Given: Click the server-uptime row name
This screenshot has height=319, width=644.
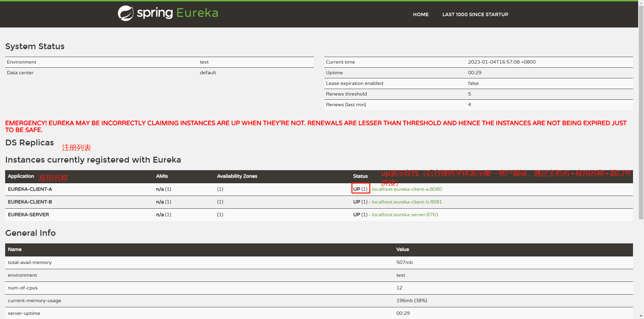Looking at the screenshot, I should 24,313.
